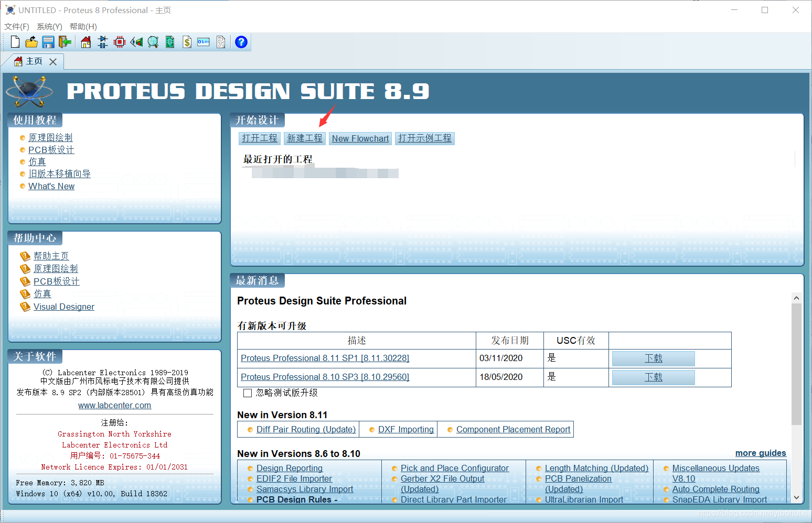The image size is (812, 523).
Task: Open Project Notes document icon
Action: click(x=221, y=42)
